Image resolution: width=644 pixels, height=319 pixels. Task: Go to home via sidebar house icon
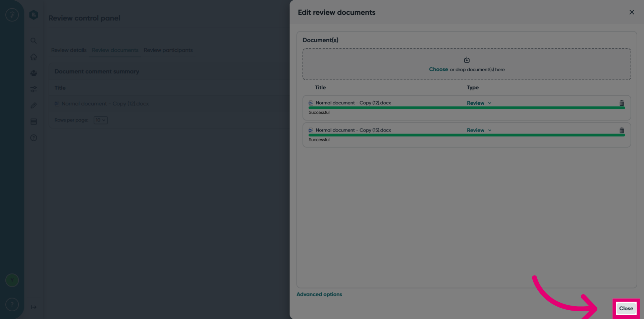coord(34,57)
